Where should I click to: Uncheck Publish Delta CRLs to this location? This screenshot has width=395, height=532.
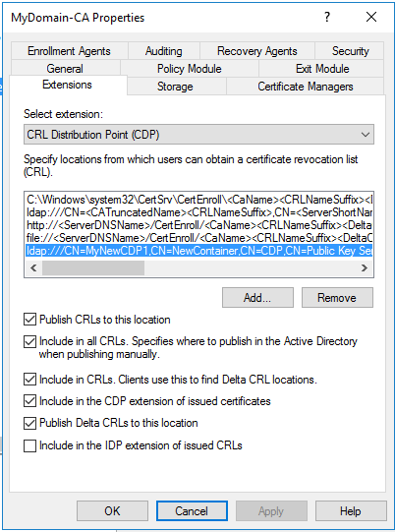[x=29, y=423]
